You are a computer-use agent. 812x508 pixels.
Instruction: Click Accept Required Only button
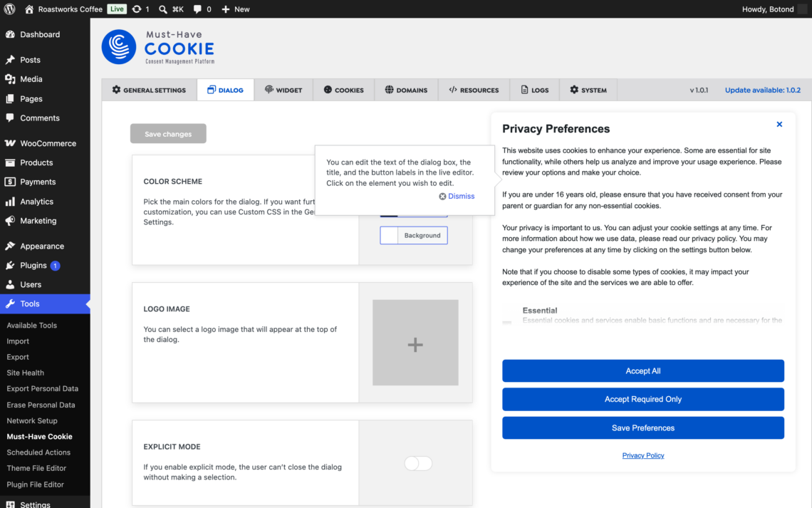(642, 399)
